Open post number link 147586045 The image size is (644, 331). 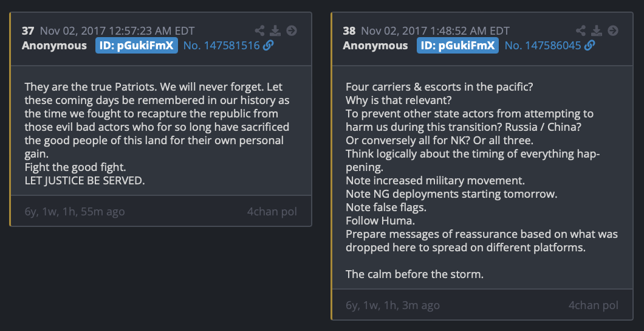pos(543,46)
